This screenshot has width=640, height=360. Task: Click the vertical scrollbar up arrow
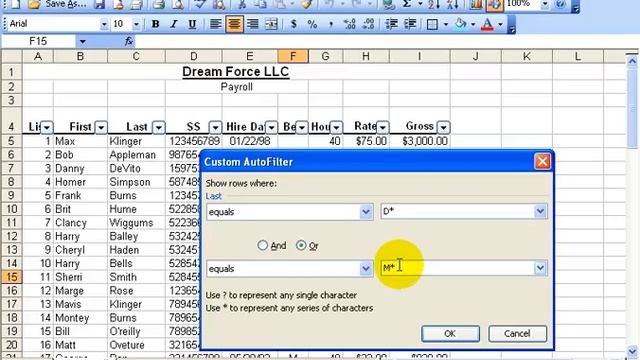tap(632, 61)
